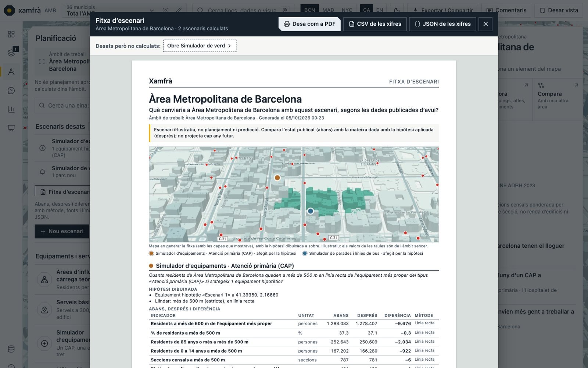Click the xamfrà logo icon

point(9,10)
